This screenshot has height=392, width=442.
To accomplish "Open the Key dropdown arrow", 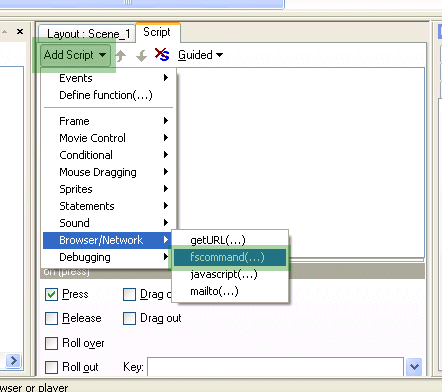I will click(x=414, y=367).
